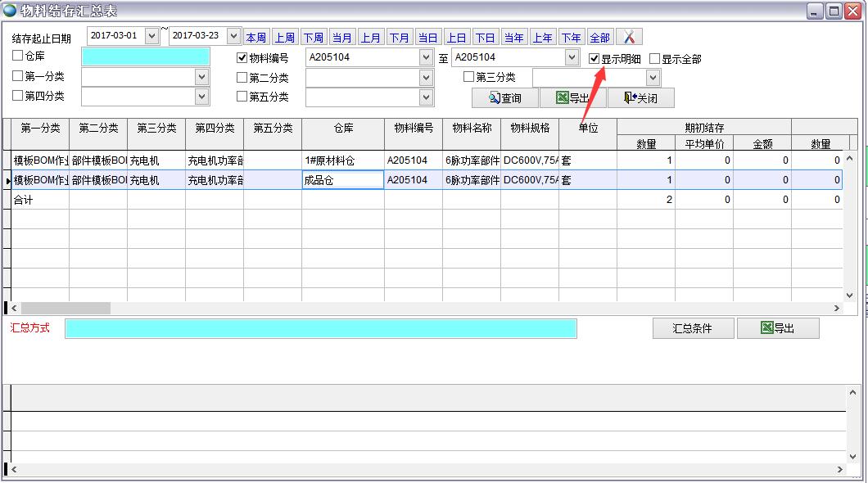
Task: Open the 第三分类 dropdown list
Action: pos(653,78)
